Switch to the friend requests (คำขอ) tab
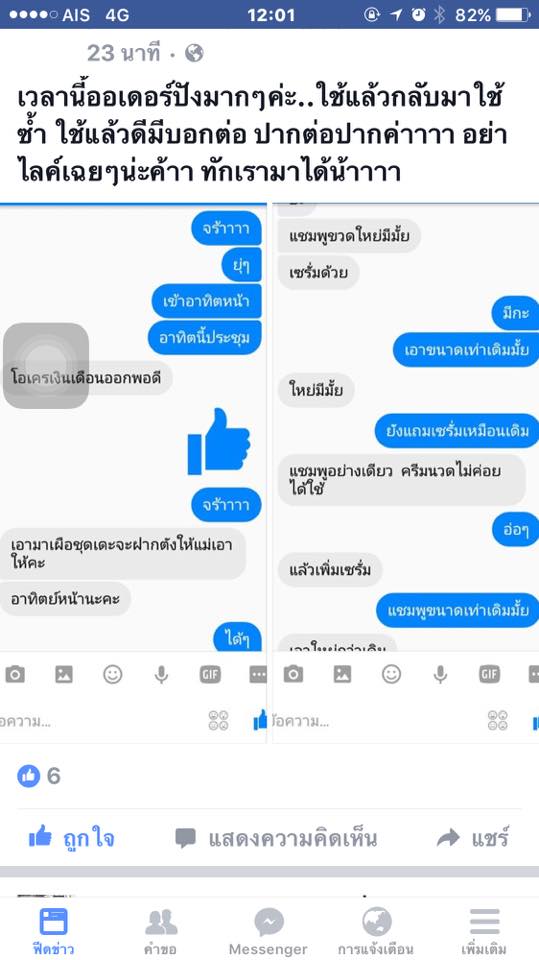This screenshot has height=960, width=539. coord(160,931)
